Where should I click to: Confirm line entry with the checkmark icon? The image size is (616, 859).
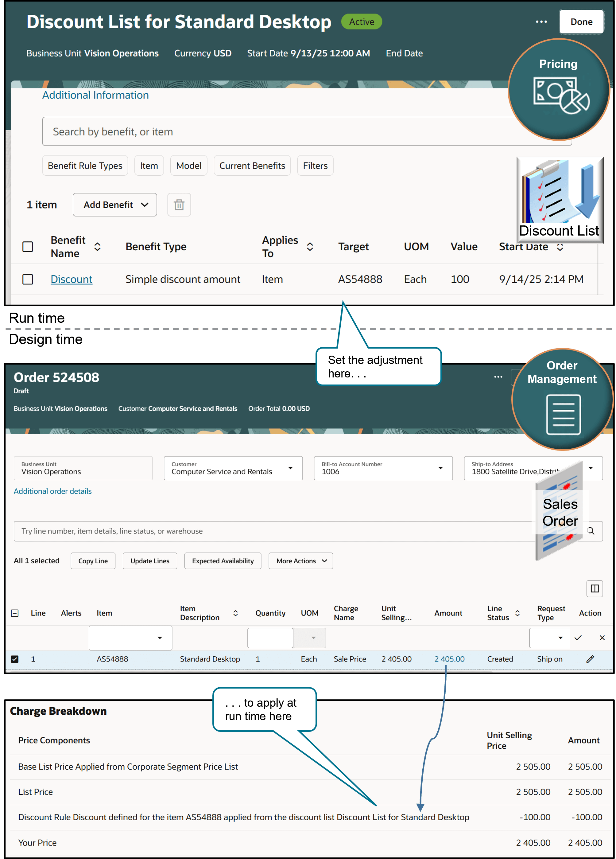[x=578, y=638]
